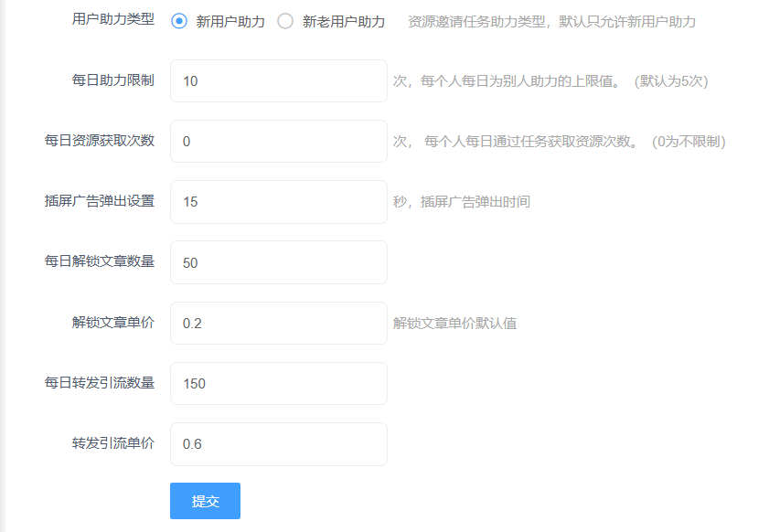
Task: Submit the form with the 提交 button
Action: coord(205,501)
